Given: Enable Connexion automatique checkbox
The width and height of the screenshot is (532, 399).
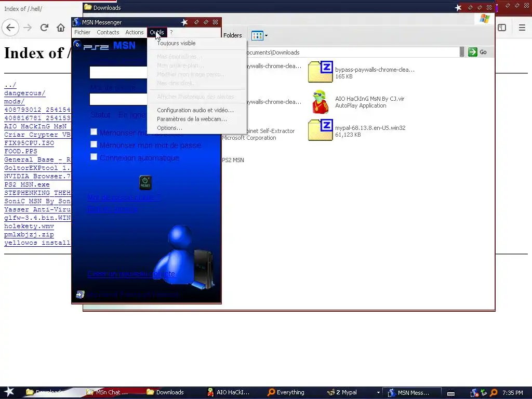Looking at the screenshot, I should 94,157.
